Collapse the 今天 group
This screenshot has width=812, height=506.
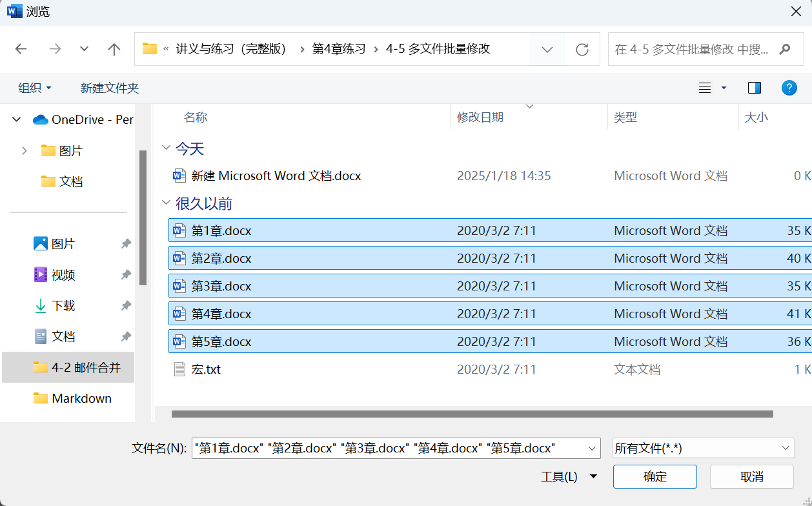tap(166, 148)
